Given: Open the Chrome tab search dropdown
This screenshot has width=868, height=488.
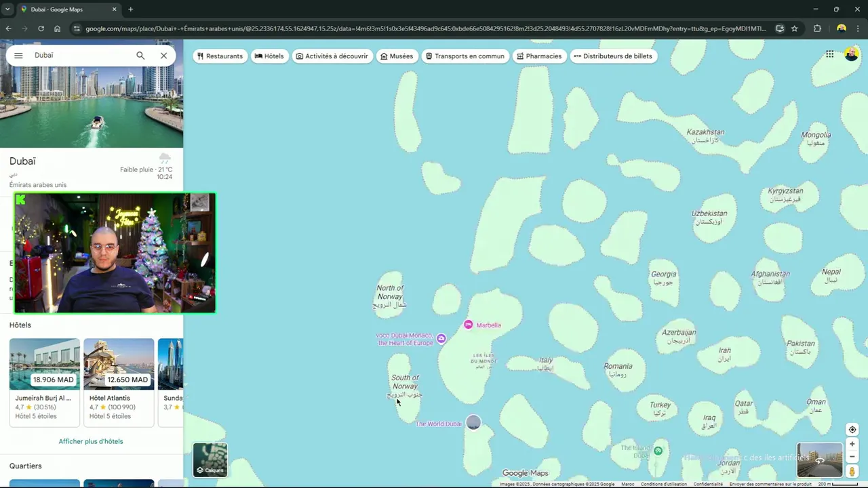Looking at the screenshot, I should coord(7,9).
